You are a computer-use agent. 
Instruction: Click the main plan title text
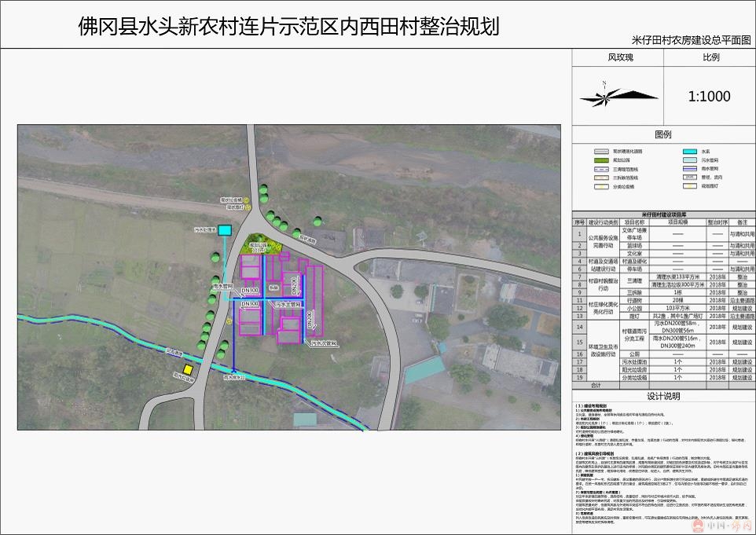(x=288, y=27)
